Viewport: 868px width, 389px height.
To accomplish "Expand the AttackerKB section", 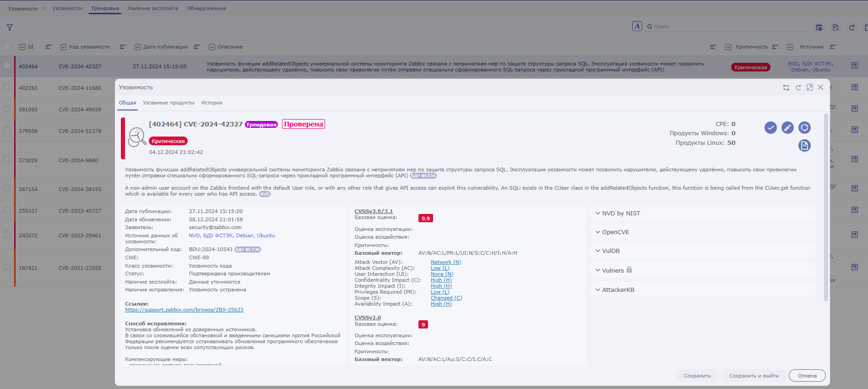I will coord(703,290).
